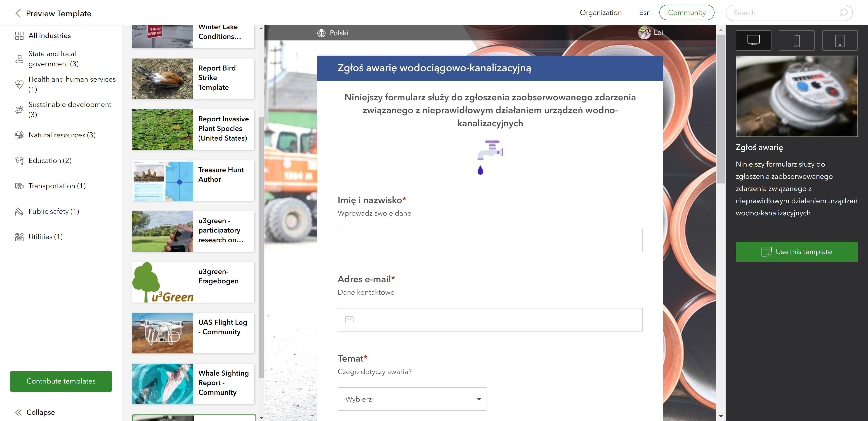The width and height of the screenshot is (868, 421).
Task: Filter by State and local government (3)
Action: coord(61,59)
